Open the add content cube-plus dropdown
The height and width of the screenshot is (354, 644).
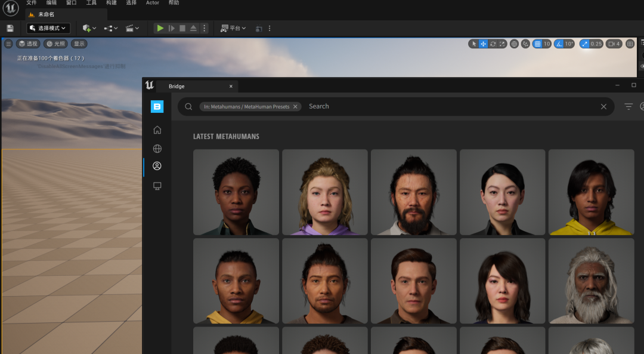click(x=89, y=29)
